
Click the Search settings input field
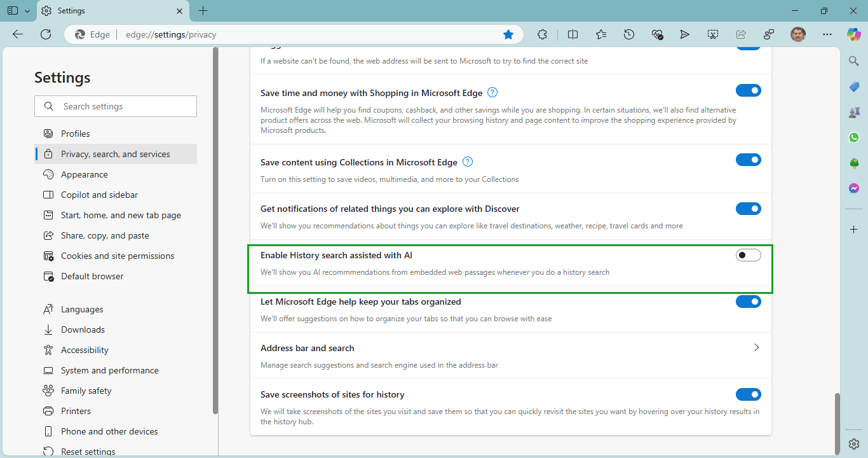116,106
